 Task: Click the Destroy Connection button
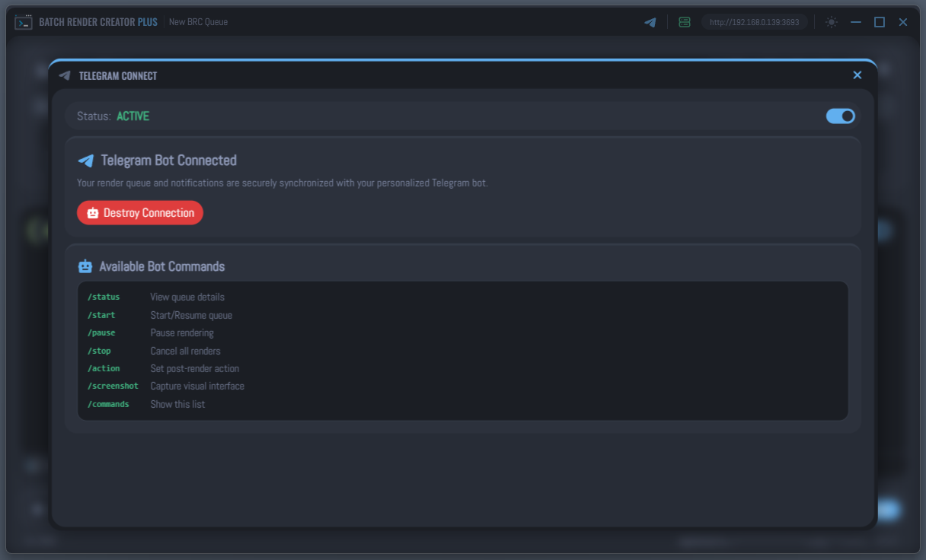(140, 213)
